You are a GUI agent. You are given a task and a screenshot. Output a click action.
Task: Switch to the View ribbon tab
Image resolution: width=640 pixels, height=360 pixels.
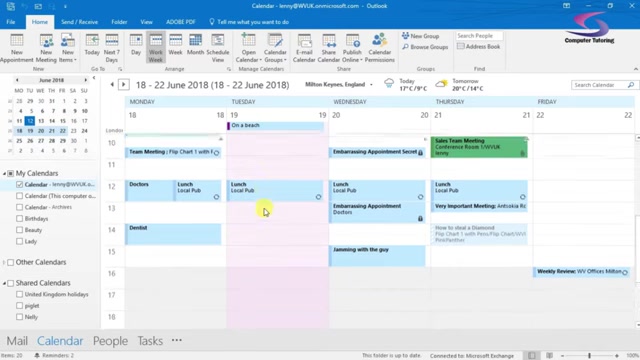click(146, 22)
